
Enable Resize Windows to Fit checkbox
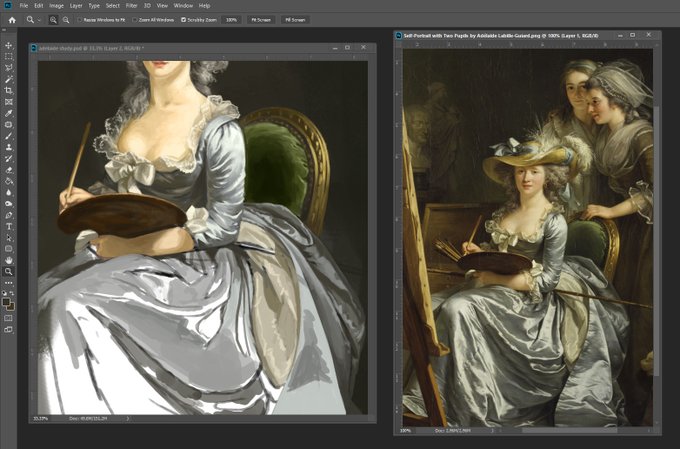click(79, 20)
